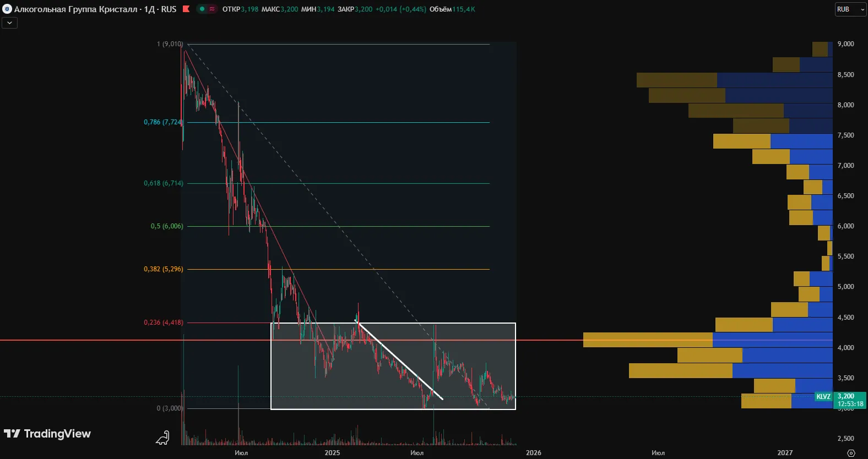Open the RUB currency dropdown
Screen dimensions: 868x459
850,9
